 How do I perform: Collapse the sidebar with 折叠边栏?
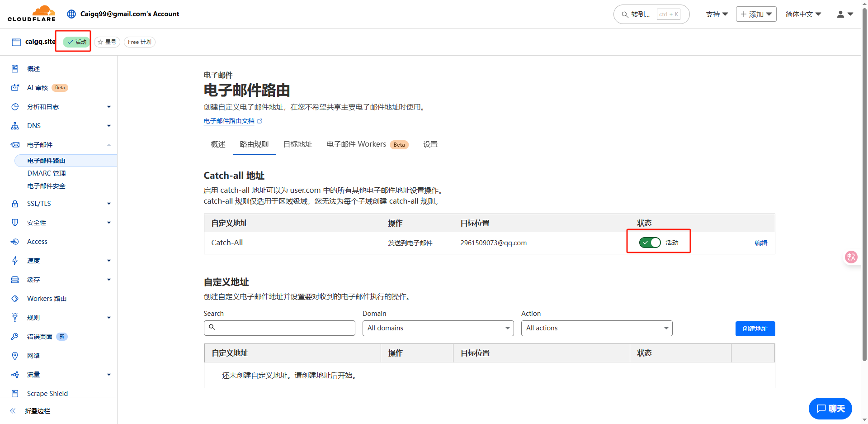(37, 411)
